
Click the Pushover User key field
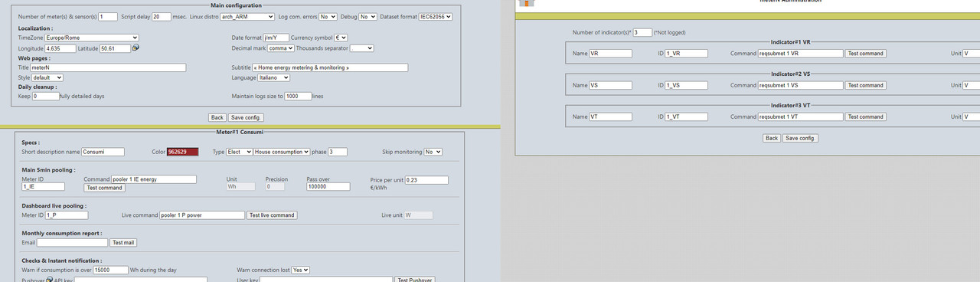coord(326,280)
